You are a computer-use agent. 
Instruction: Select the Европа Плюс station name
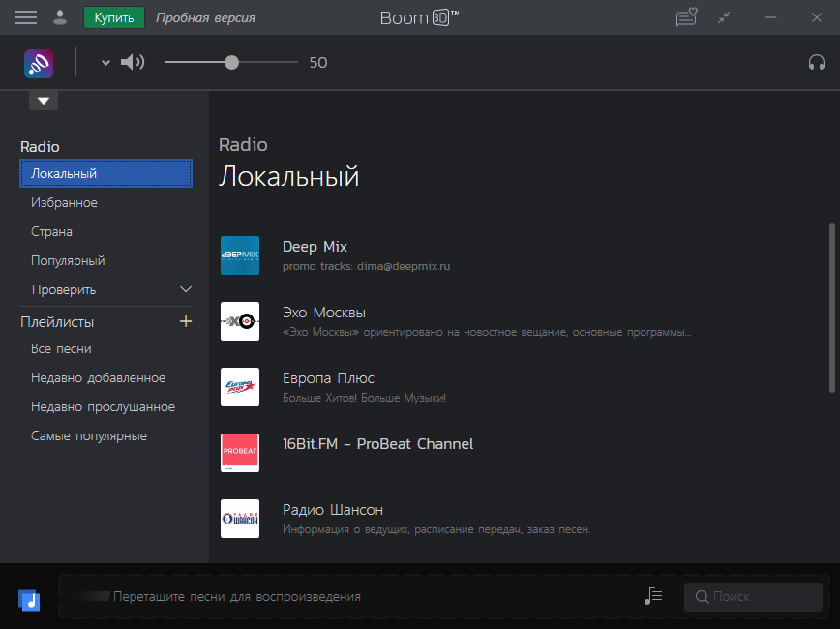tap(328, 378)
